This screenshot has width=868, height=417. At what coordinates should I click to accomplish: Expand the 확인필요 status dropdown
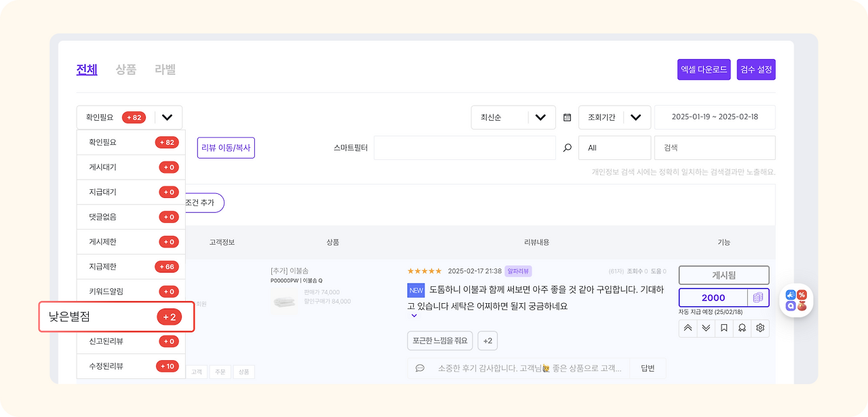point(130,117)
